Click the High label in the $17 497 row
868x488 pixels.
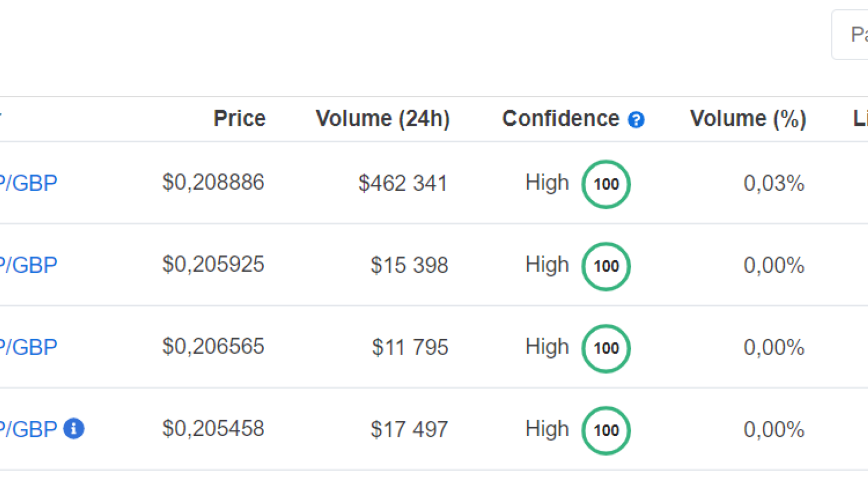click(547, 429)
